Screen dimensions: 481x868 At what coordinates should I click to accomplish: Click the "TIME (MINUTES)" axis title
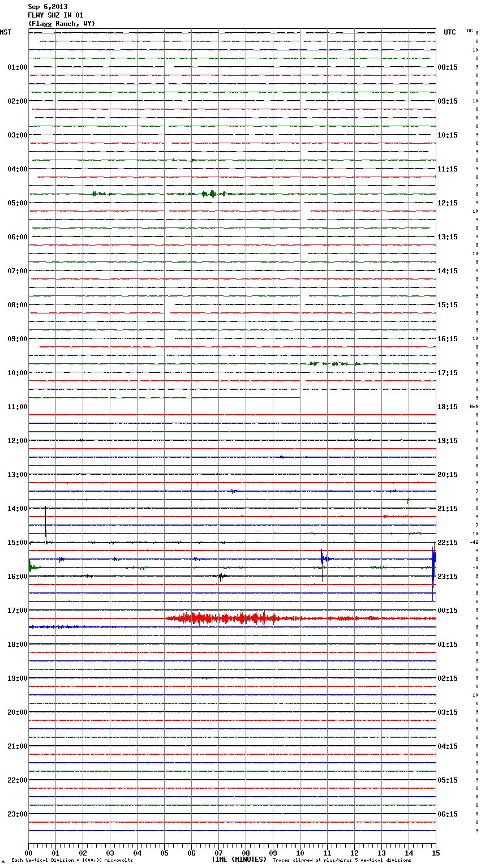(239, 860)
